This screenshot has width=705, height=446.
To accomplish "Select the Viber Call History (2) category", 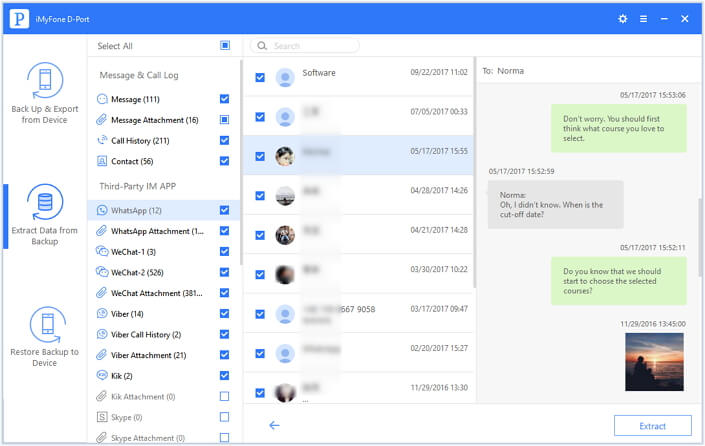I will coord(164,334).
